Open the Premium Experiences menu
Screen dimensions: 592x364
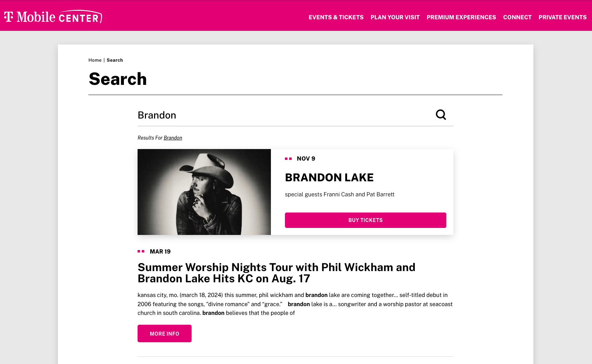(461, 17)
